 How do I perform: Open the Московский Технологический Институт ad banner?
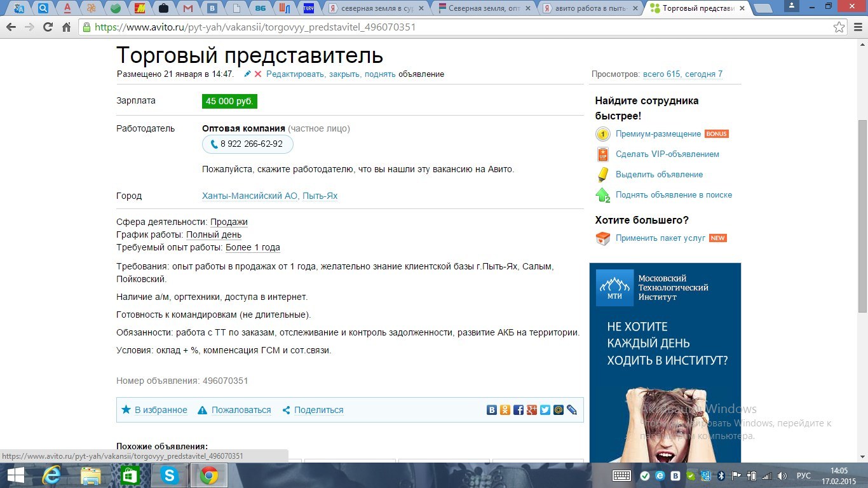[665, 362]
